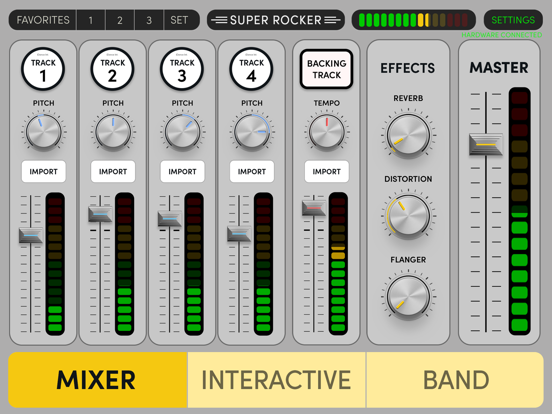The width and height of the screenshot is (552, 414).
Task: Switch to the Band tab
Action: [x=455, y=380]
